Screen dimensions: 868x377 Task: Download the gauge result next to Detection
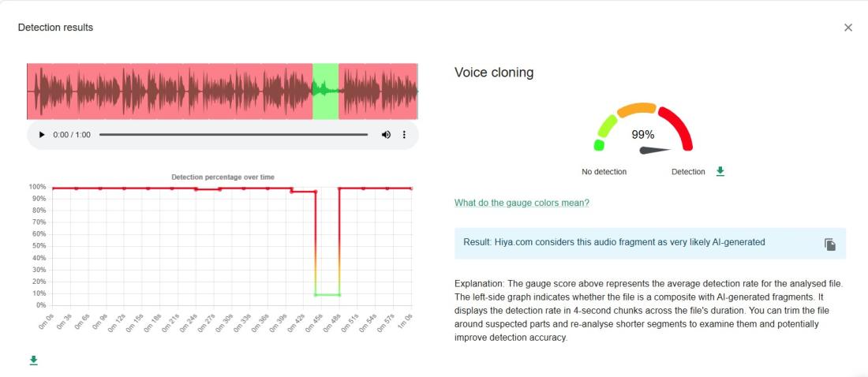pyautogui.click(x=720, y=171)
